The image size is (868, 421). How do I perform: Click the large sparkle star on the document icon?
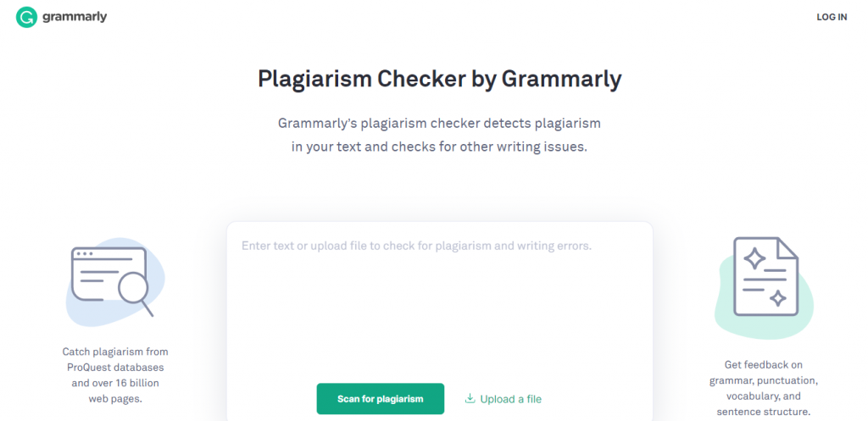click(x=754, y=258)
